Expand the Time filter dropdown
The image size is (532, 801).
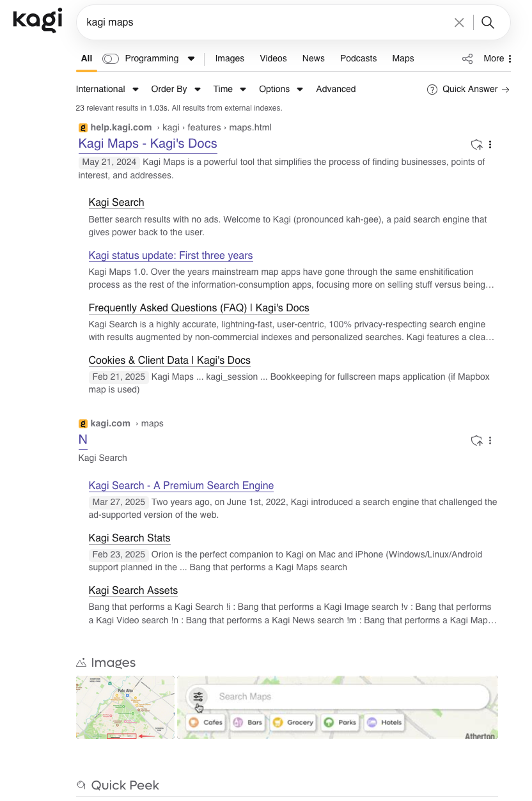pyautogui.click(x=230, y=89)
